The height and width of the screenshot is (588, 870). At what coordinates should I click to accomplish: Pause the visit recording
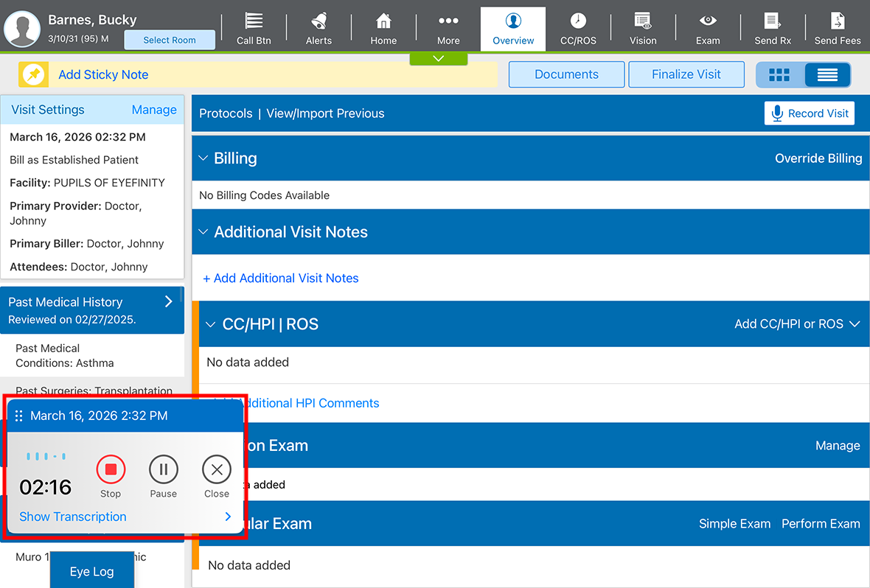pyautogui.click(x=164, y=469)
